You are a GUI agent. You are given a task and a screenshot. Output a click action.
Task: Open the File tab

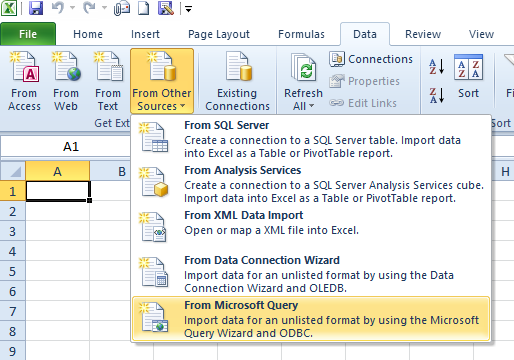coord(28,34)
